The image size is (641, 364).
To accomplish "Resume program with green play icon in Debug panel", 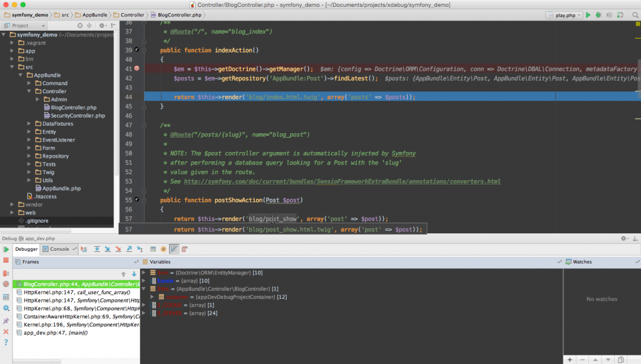I will [x=6, y=249].
